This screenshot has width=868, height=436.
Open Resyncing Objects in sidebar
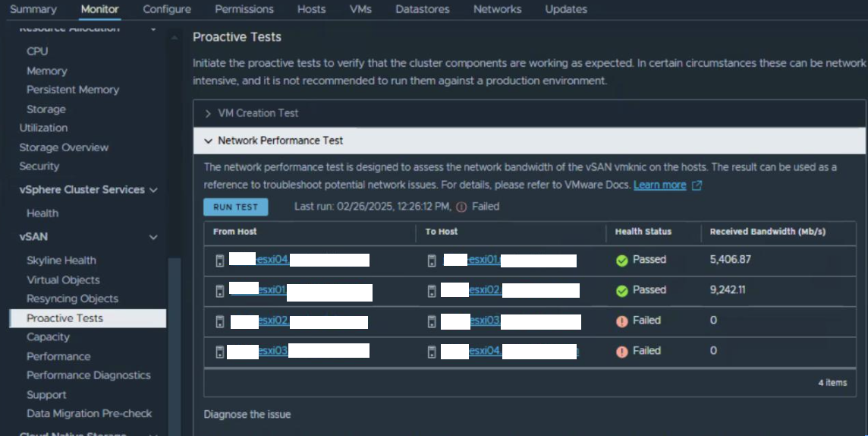point(72,299)
